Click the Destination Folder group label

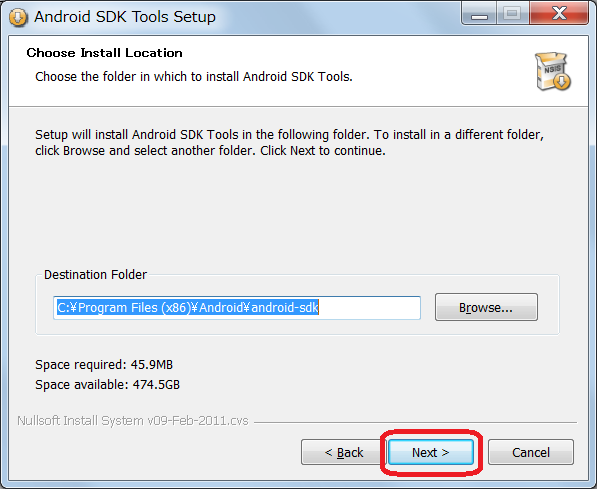pos(95,274)
